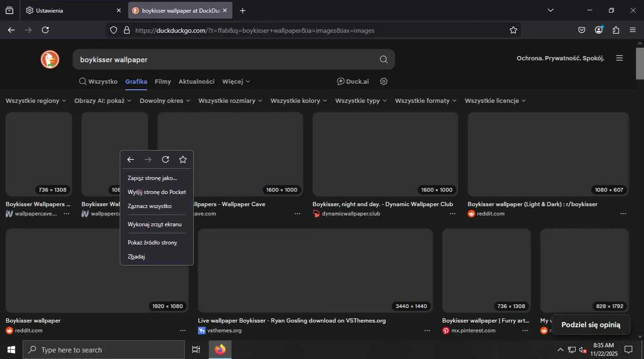Reload the page from the browser toolbar
Image resolution: width=644 pixels, height=359 pixels.
[45, 30]
